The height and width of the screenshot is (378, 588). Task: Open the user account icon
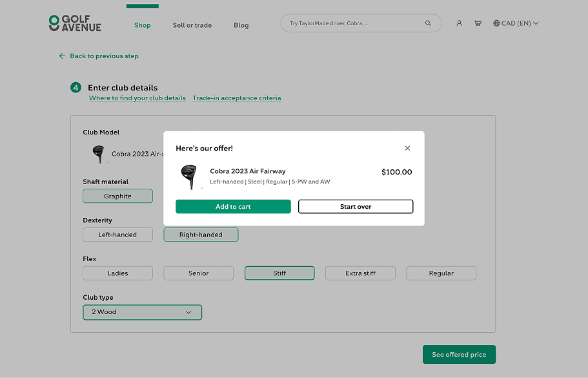pyautogui.click(x=459, y=23)
